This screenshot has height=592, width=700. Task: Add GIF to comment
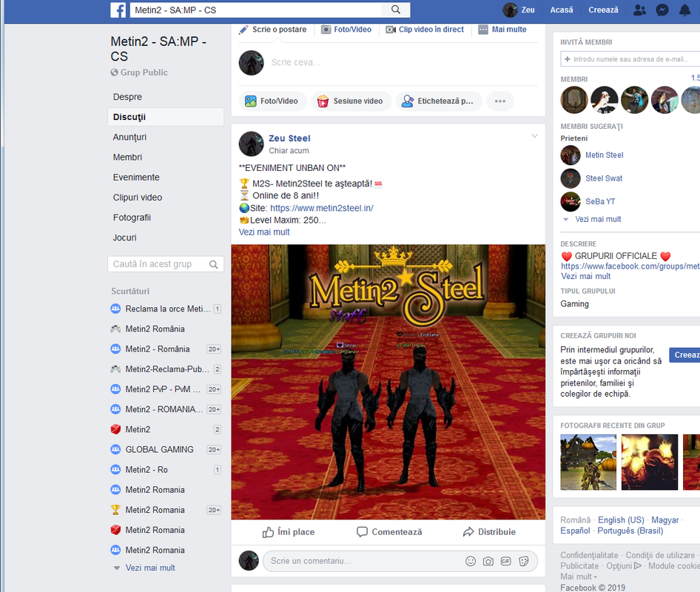pos(506,561)
